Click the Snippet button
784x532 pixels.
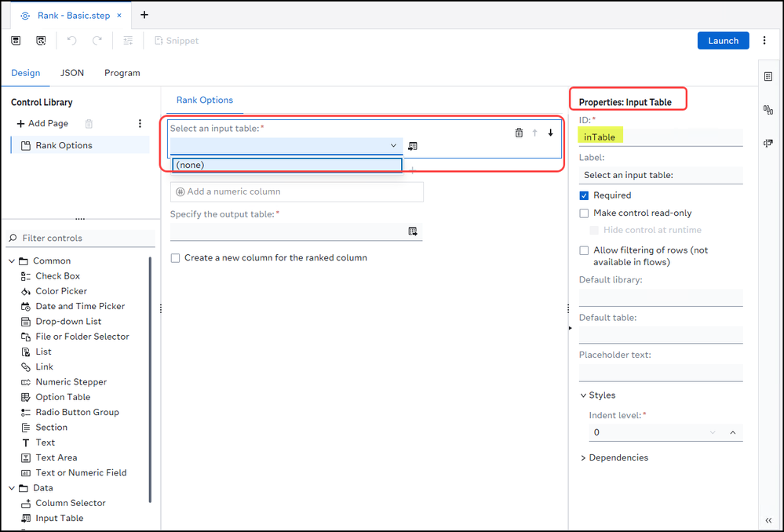coord(177,41)
